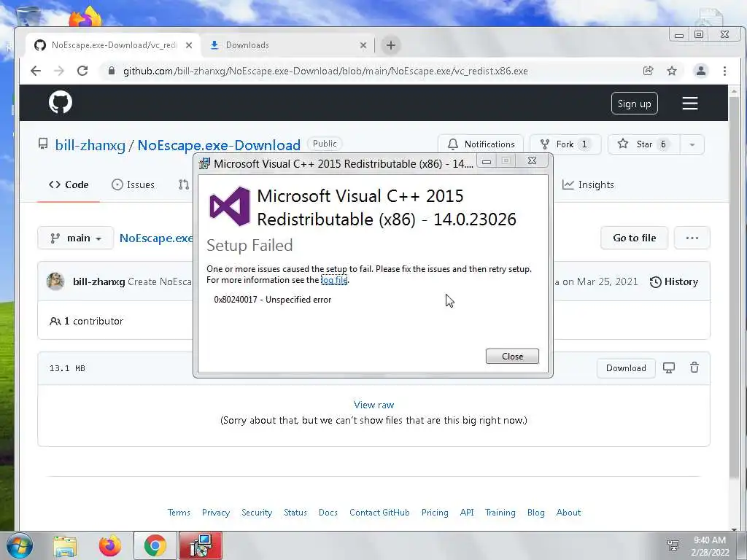The width and height of the screenshot is (747, 560).
Task: Open the Insights tab
Action: pos(588,184)
